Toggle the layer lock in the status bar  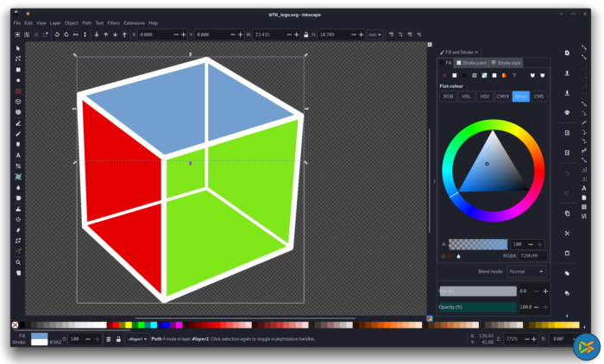click(x=117, y=339)
